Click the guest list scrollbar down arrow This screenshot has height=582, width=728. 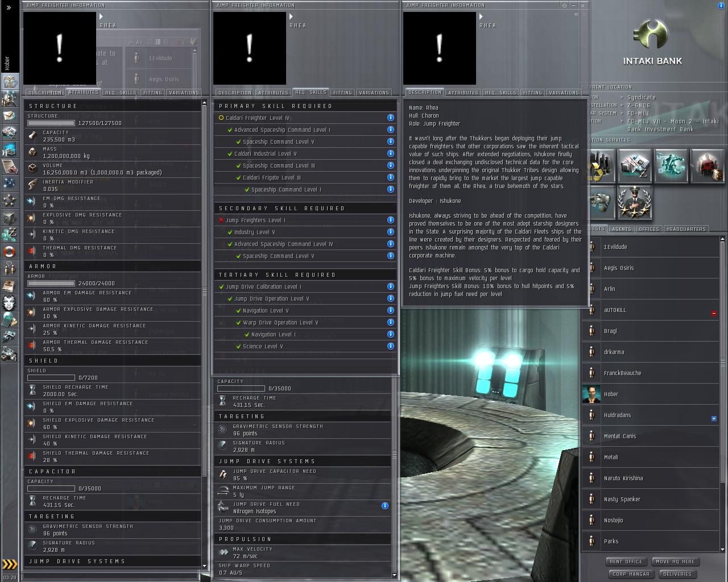click(723, 550)
